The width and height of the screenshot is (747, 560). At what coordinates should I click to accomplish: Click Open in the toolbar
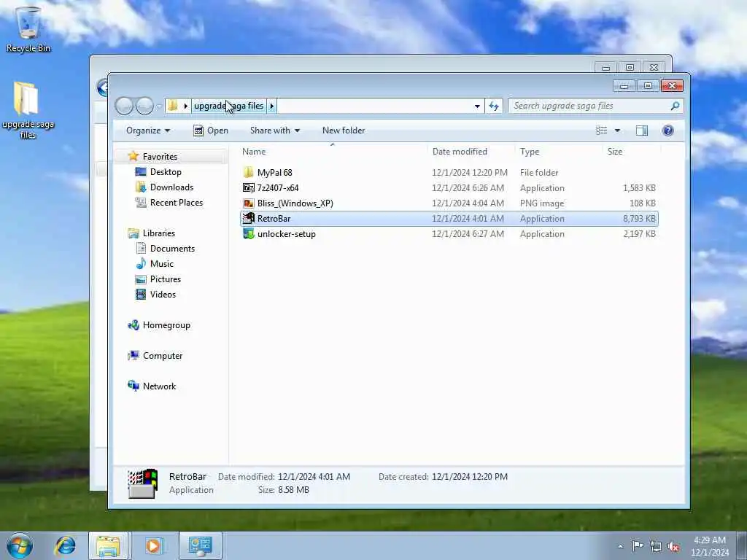(x=211, y=131)
